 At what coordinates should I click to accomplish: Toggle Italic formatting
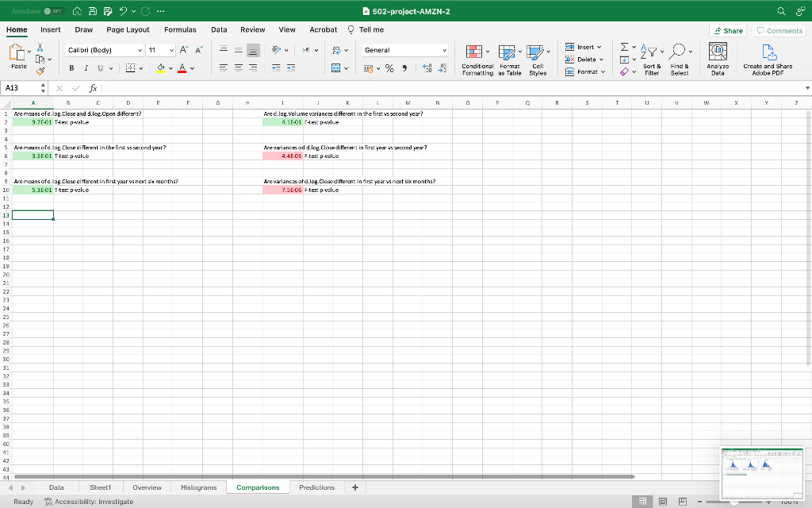[x=86, y=68]
